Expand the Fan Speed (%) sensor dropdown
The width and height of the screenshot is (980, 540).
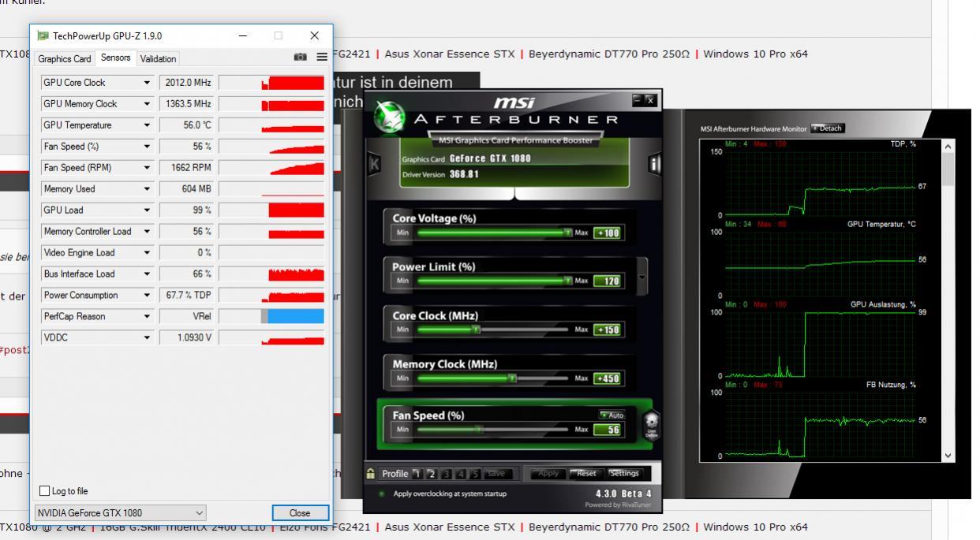pos(147,147)
